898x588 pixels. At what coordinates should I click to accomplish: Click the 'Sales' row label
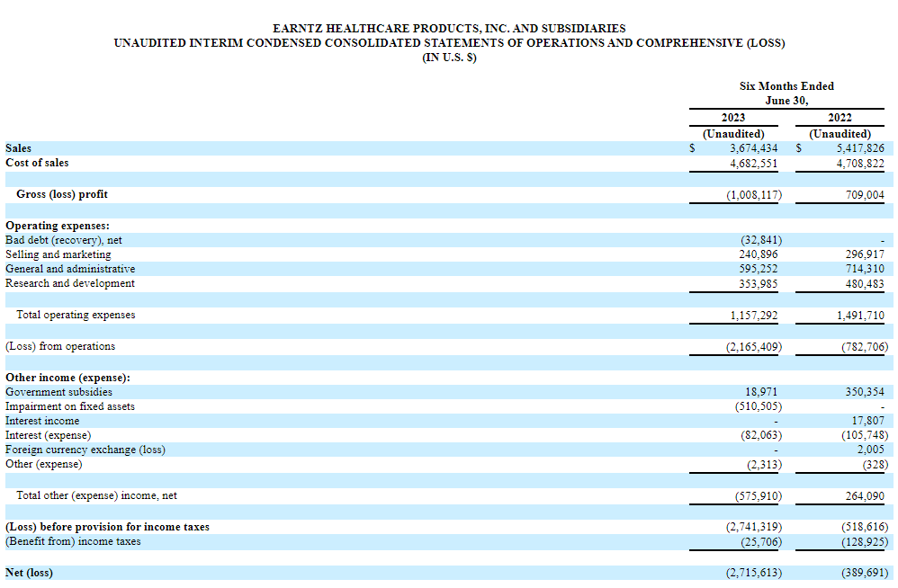18,148
